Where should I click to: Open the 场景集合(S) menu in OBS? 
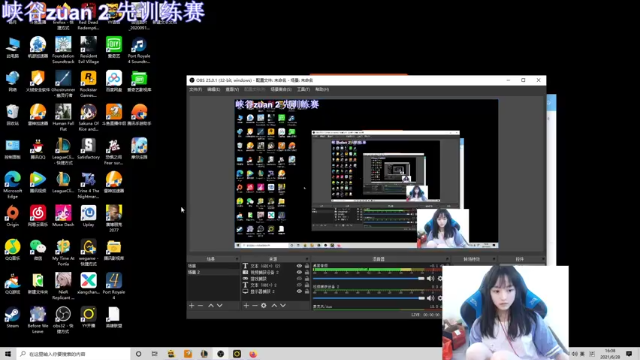point(281,89)
